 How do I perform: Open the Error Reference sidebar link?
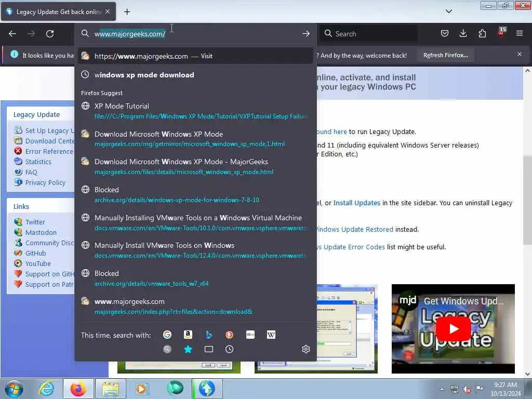tap(49, 151)
